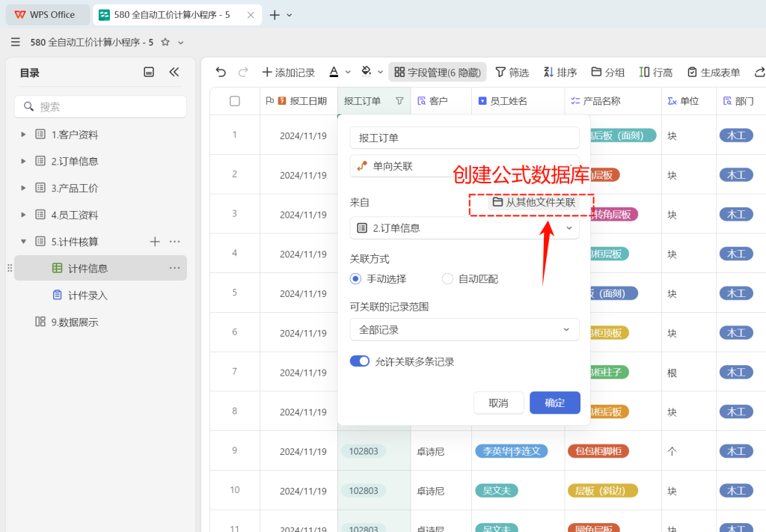
Task: Collapse the 目录 sidebar panel
Action: (174, 73)
